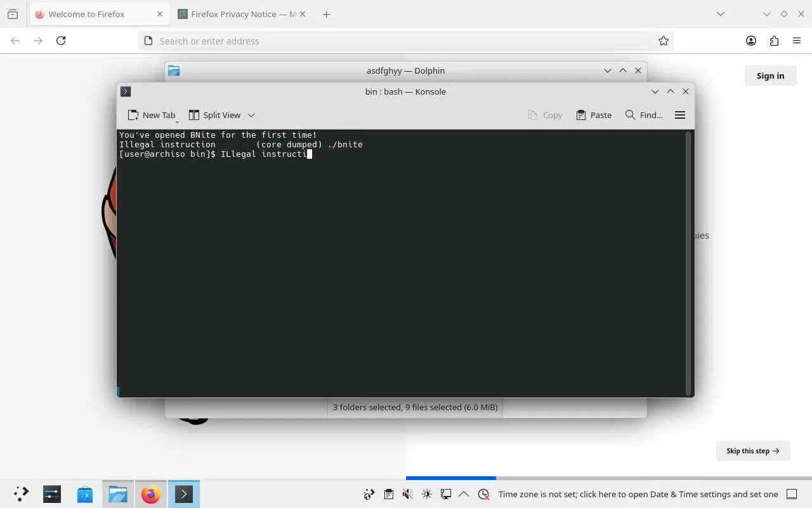Viewport: 812px width, 508px height.
Task: Close the Konsole window
Action: pos(686,91)
